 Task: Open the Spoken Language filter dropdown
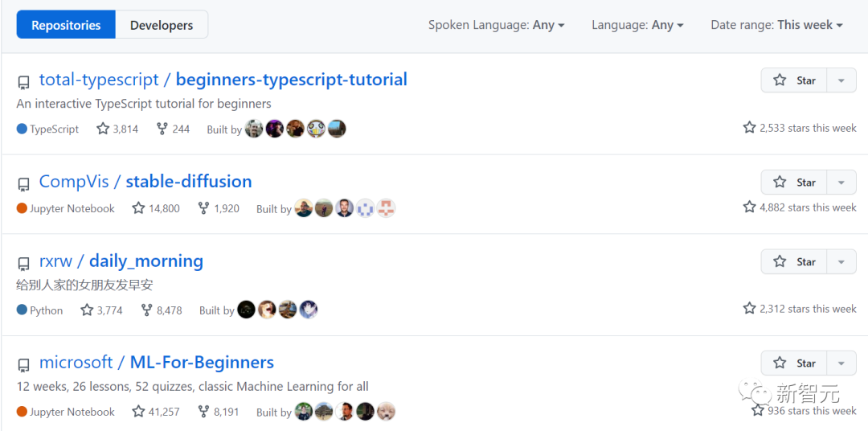coord(497,25)
